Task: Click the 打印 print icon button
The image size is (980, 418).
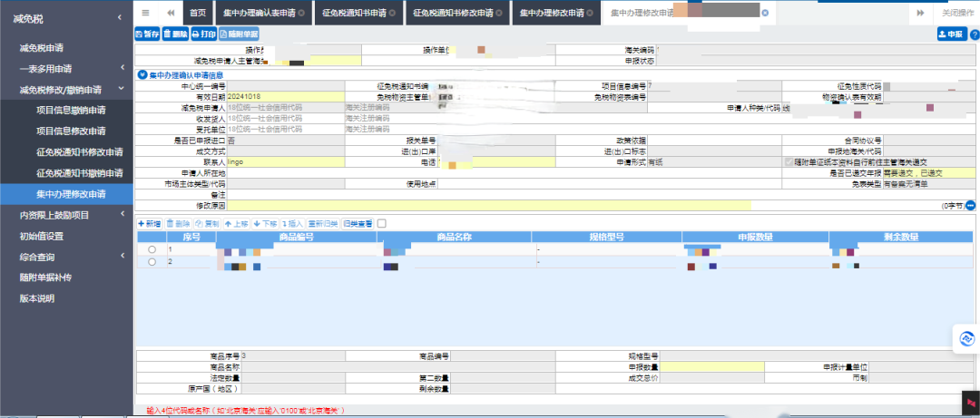Action: coord(203,34)
